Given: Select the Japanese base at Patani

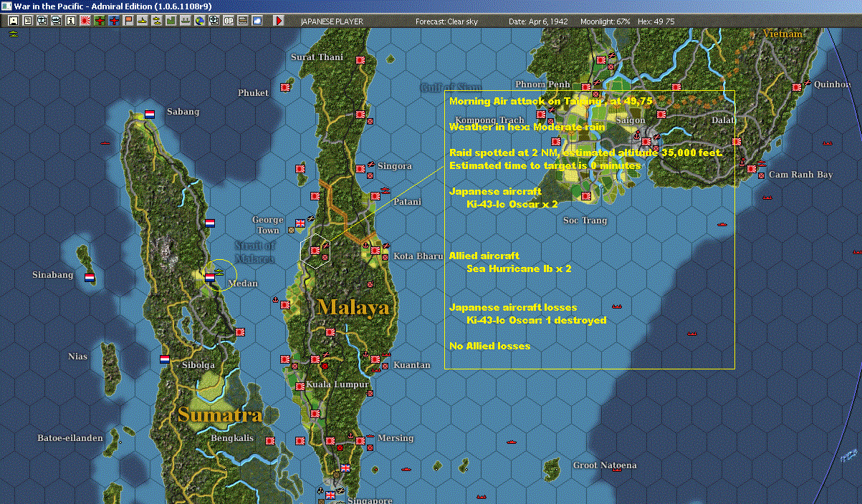Looking at the screenshot, I should 375,195.
